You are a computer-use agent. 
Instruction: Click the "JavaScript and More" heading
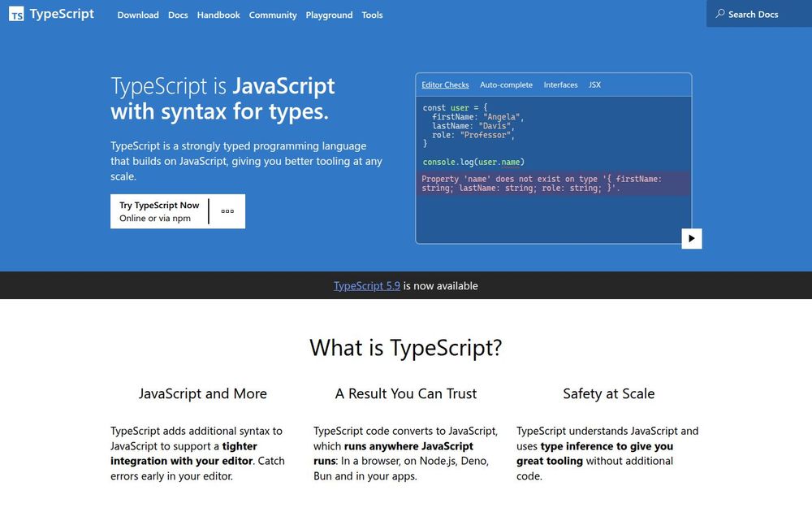[202, 394]
